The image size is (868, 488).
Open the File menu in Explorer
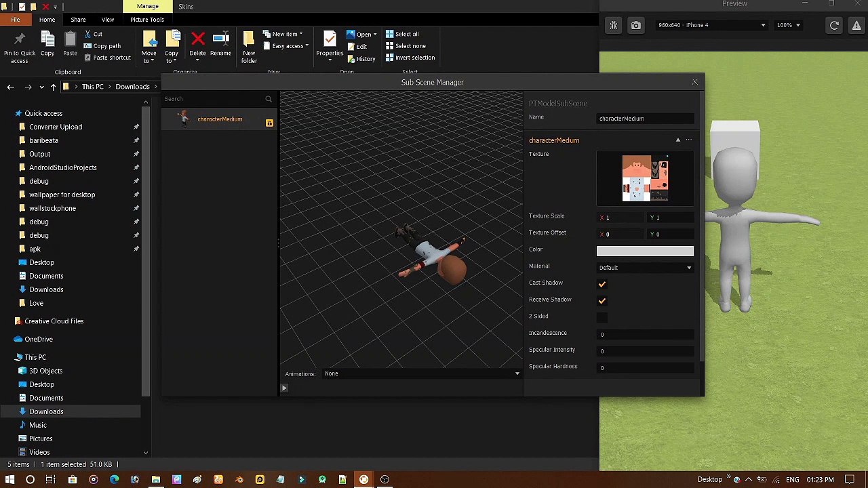(x=16, y=20)
